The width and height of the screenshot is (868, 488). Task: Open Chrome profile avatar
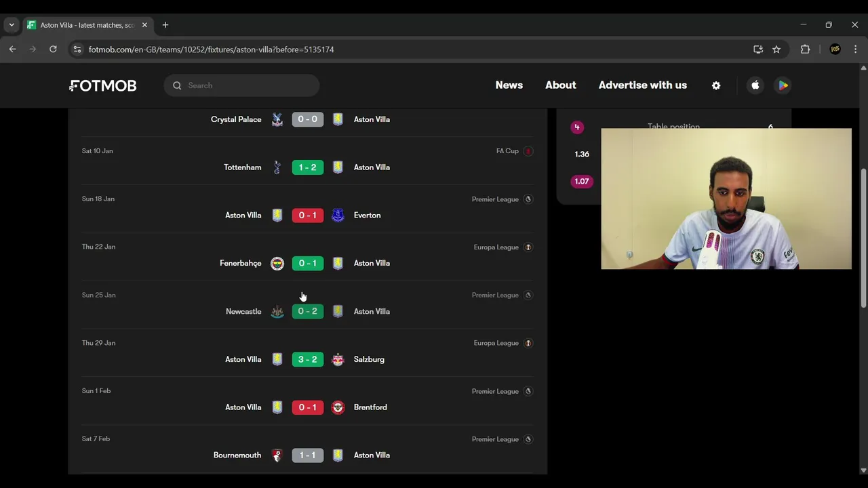pyautogui.click(x=835, y=49)
